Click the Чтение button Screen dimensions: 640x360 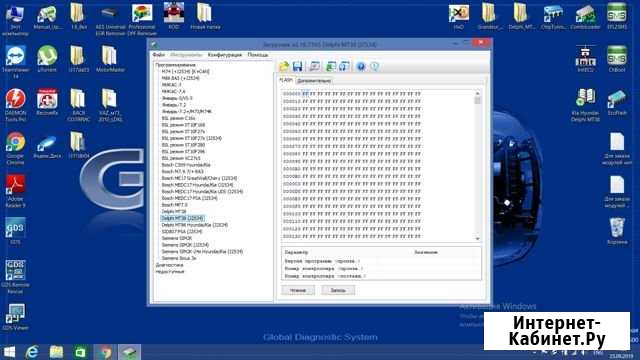(298, 290)
